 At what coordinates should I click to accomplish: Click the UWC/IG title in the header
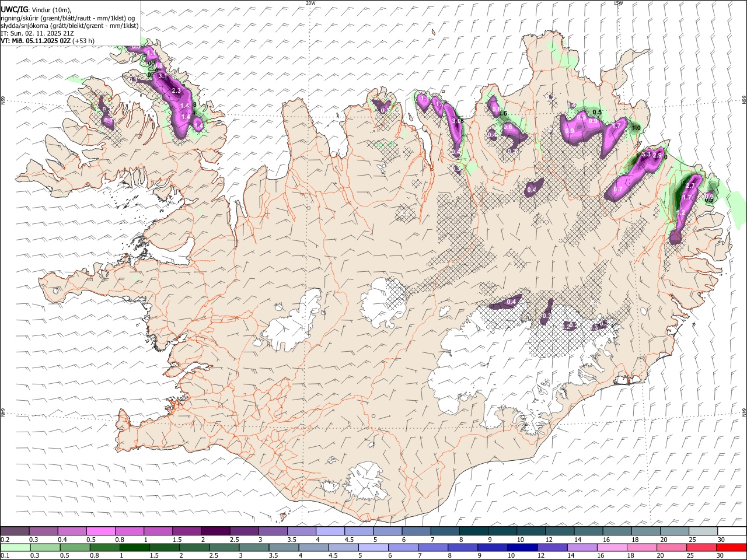[x=14, y=9]
